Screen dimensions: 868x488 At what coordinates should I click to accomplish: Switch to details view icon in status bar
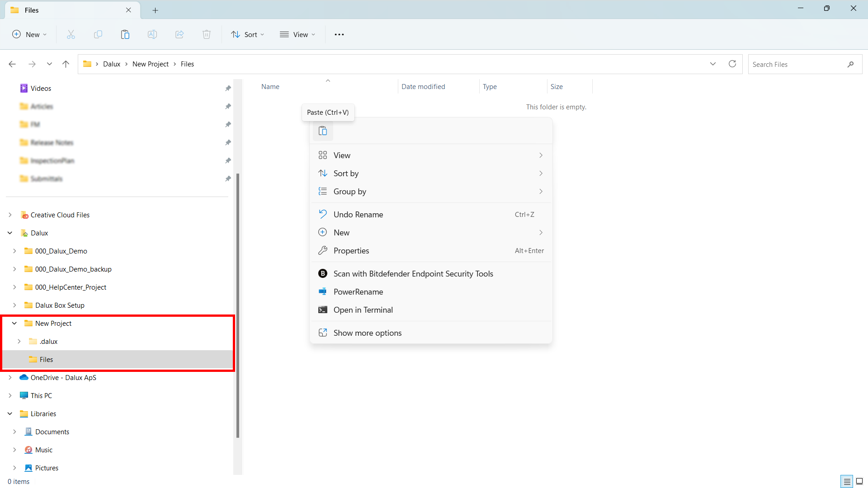point(847,482)
